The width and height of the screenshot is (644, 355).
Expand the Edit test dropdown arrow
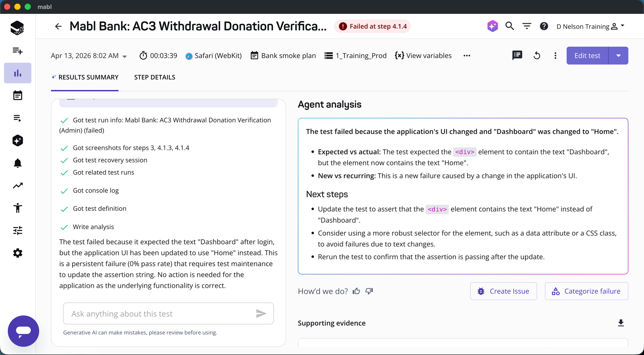618,56
